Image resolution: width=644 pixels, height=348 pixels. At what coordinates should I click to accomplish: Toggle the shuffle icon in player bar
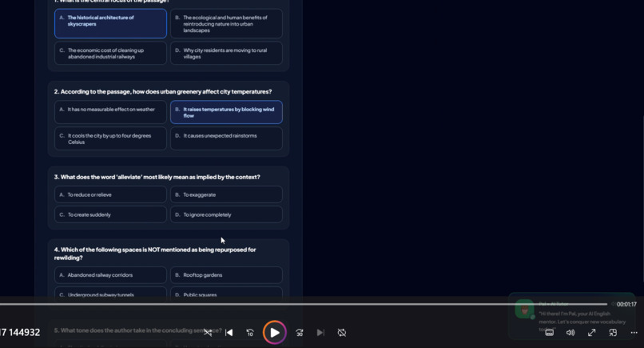[208, 332]
